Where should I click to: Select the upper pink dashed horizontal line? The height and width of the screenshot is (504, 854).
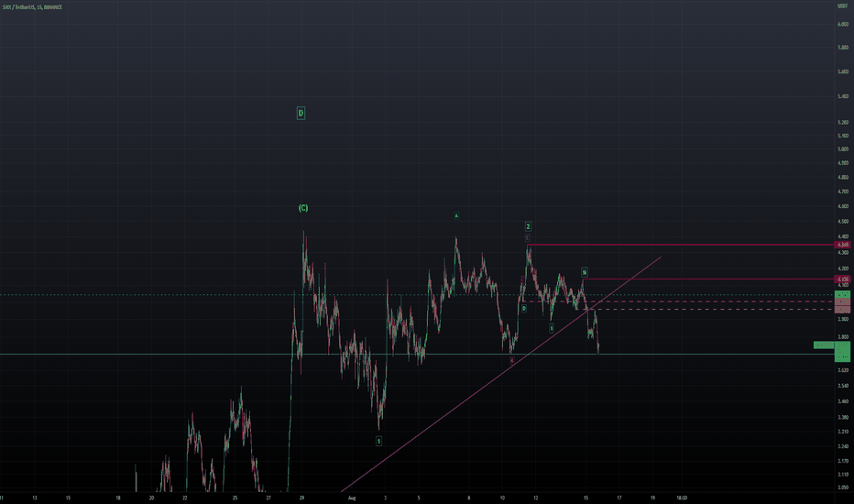pyautogui.click(x=679, y=301)
